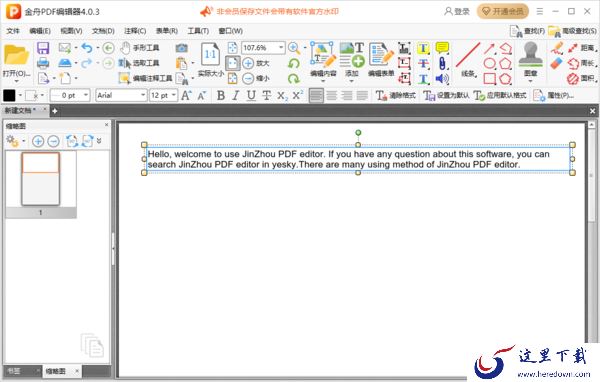Image resolution: width=600 pixels, height=382 pixels.
Task: Open the zoom level 107.6% dropdown
Action: point(281,47)
